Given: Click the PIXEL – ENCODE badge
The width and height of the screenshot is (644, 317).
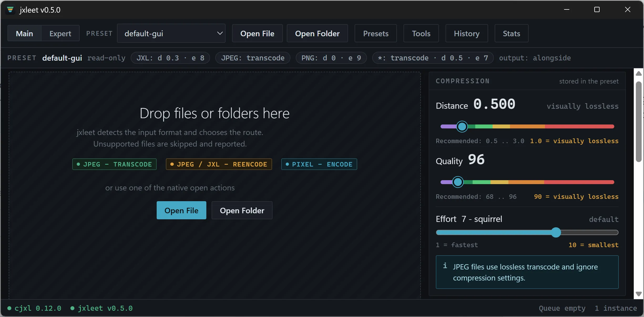Looking at the screenshot, I should click(x=319, y=164).
